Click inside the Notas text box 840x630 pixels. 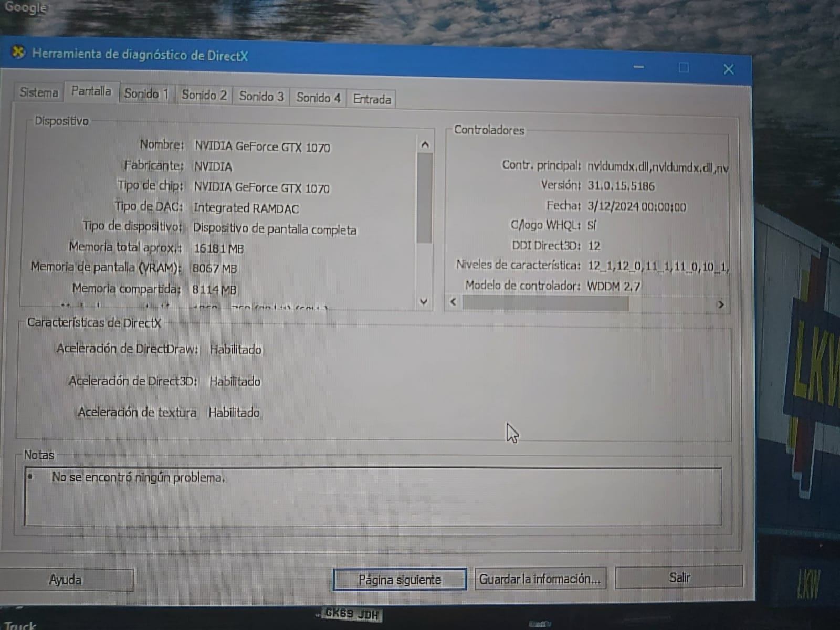pos(373,497)
